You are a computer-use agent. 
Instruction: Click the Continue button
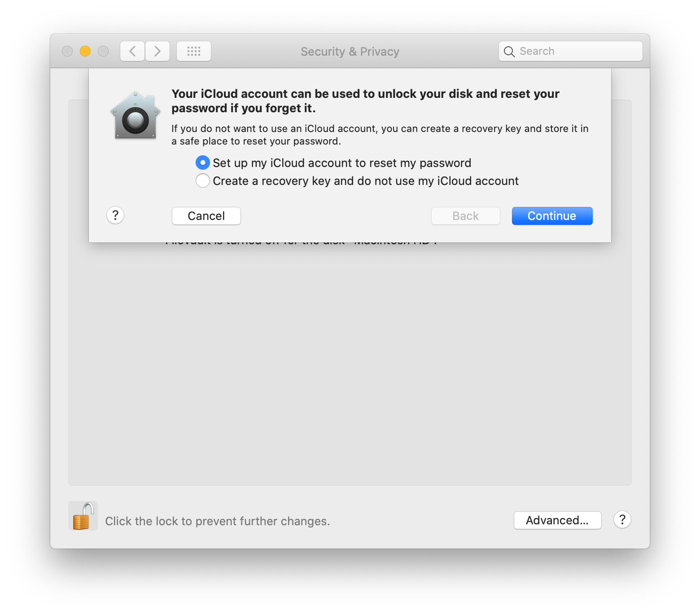pyautogui.click(x=552, y=215)
